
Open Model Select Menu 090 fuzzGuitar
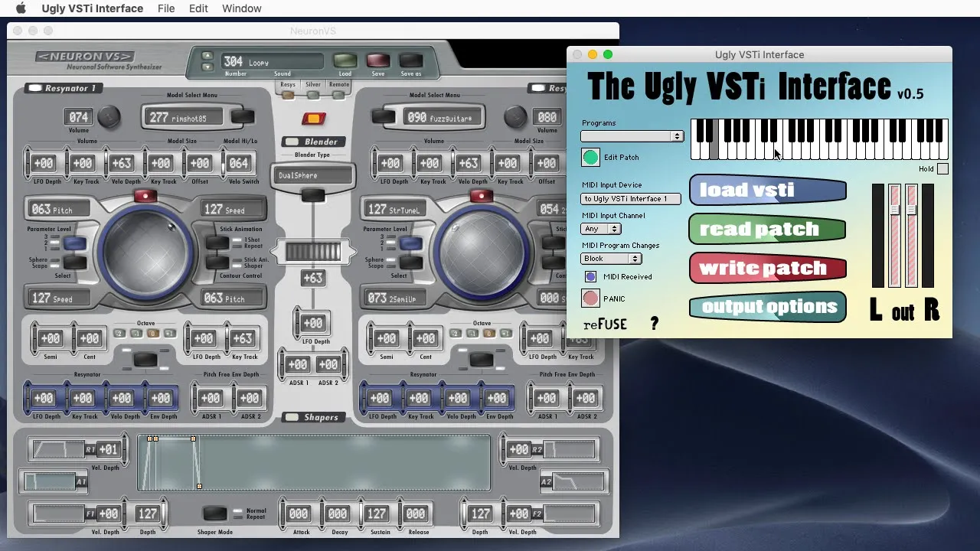(x=444, y=117)
